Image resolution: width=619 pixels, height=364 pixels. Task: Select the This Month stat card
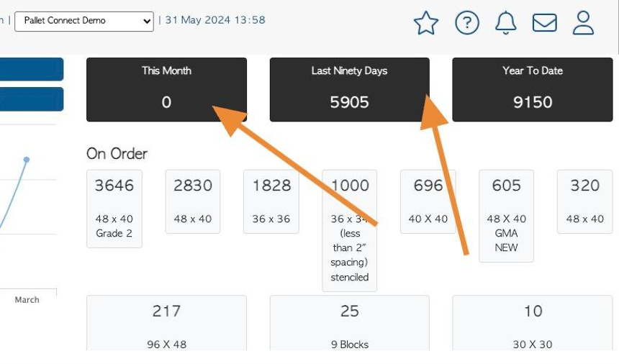pyautogui.click(x=166, y=89)
